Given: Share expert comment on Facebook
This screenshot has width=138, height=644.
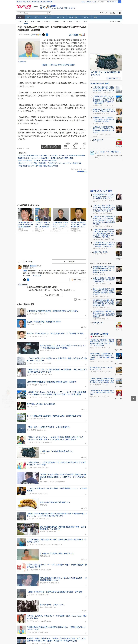Looking at the screenshot, I should click(28, 280).
